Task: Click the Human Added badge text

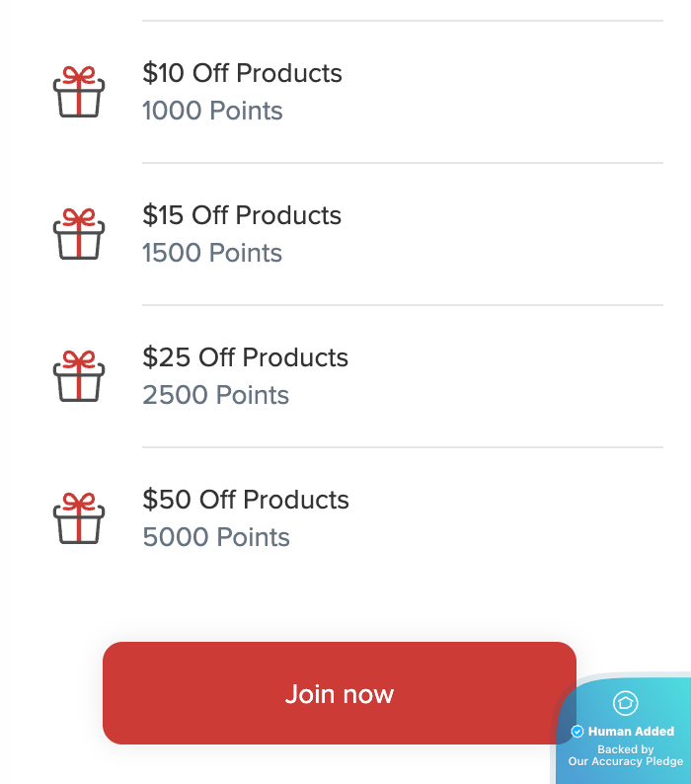Action: 631,732
